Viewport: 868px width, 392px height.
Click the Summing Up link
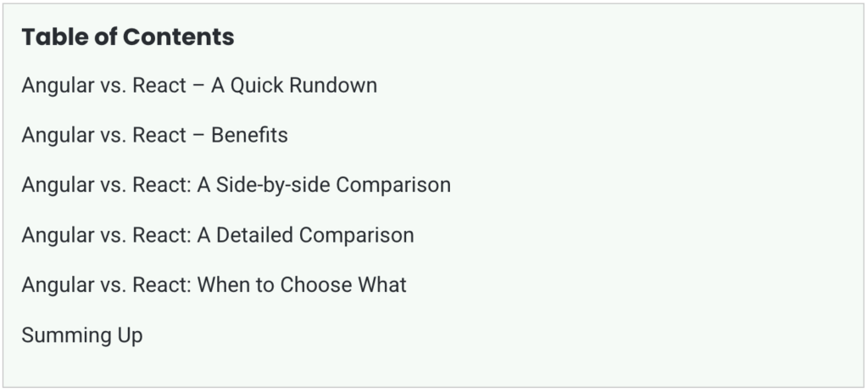click(x=82, y=335)
